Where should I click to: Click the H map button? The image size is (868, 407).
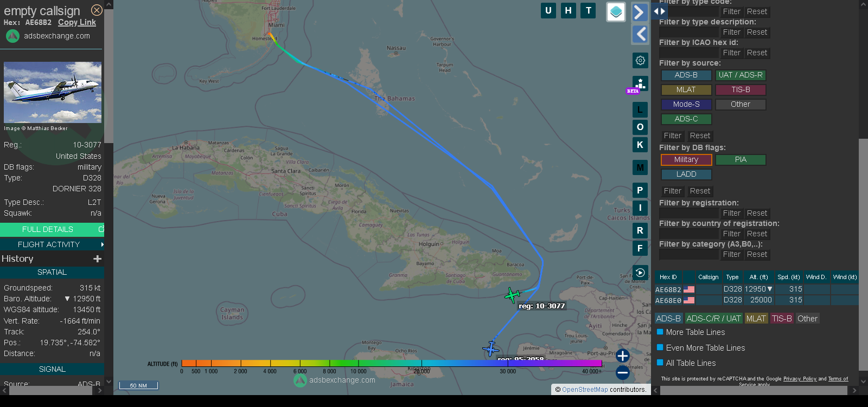569,10
